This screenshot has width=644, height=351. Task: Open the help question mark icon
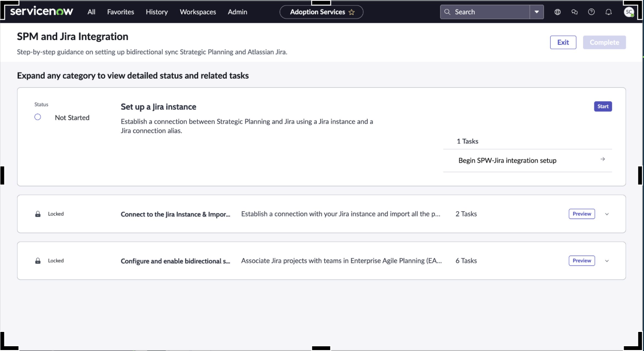tap(591, 12)
